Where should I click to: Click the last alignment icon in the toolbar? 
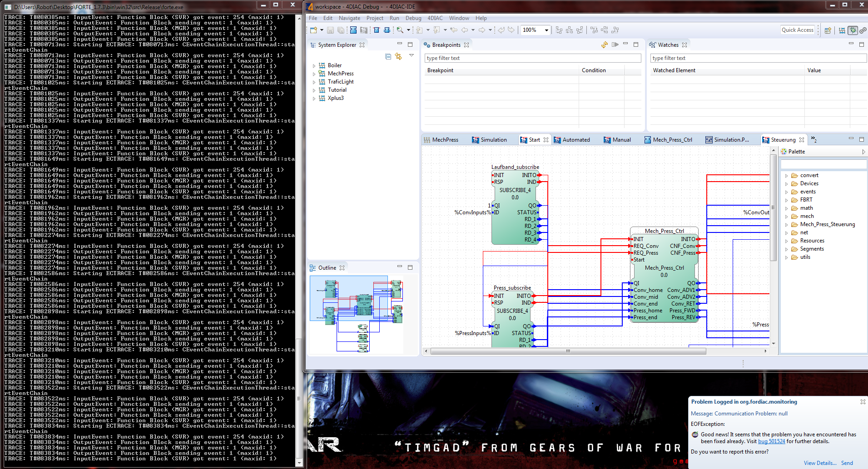click(615, 30)
